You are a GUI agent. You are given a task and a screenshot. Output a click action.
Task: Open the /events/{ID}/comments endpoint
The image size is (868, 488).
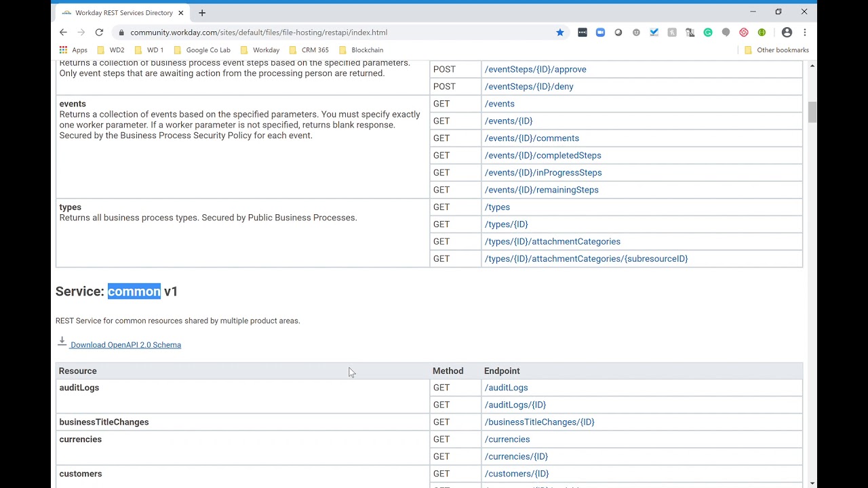[532, 138]
